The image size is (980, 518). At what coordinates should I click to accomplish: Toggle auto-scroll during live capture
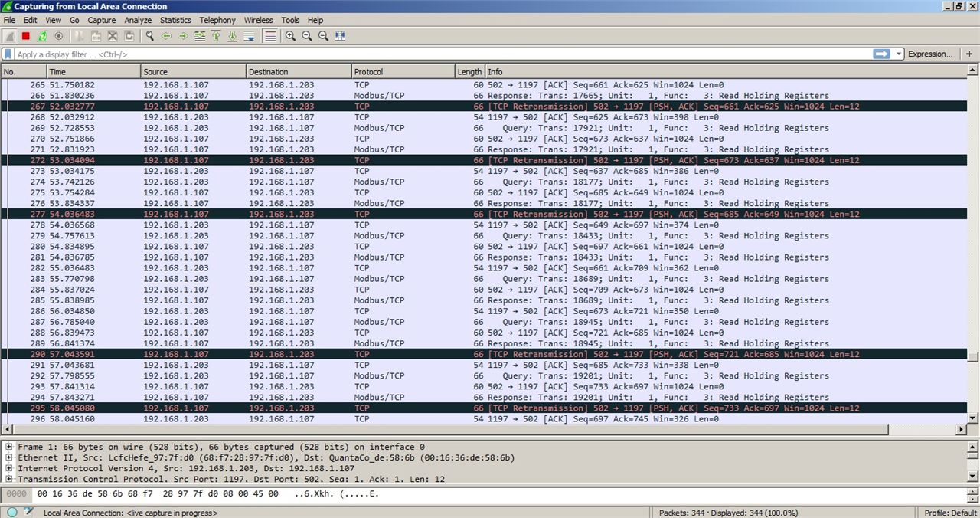(x=249, y=36)
